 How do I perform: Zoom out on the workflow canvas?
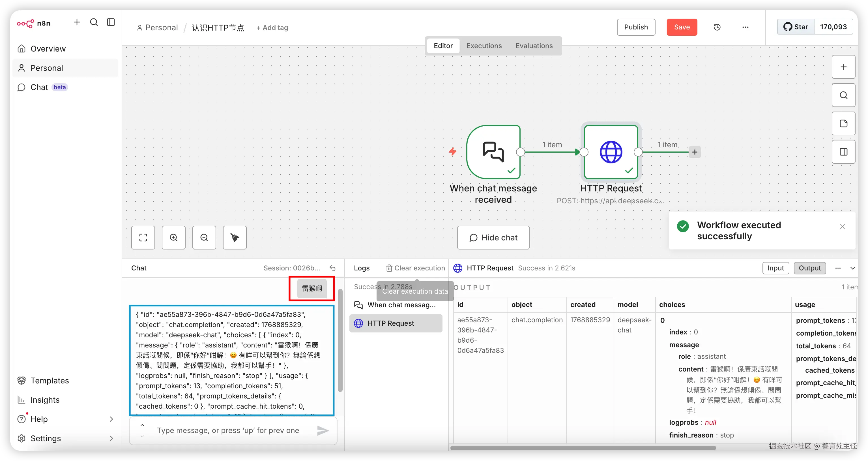(204, 238)
